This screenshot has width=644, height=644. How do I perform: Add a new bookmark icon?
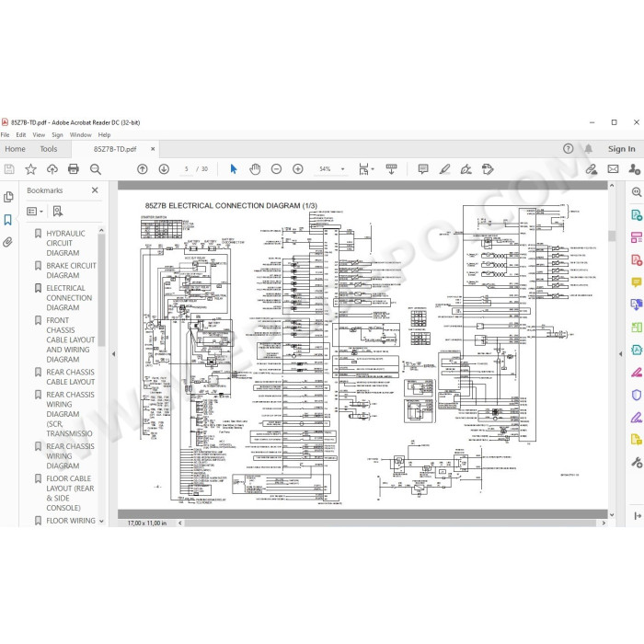pos(58,211)
